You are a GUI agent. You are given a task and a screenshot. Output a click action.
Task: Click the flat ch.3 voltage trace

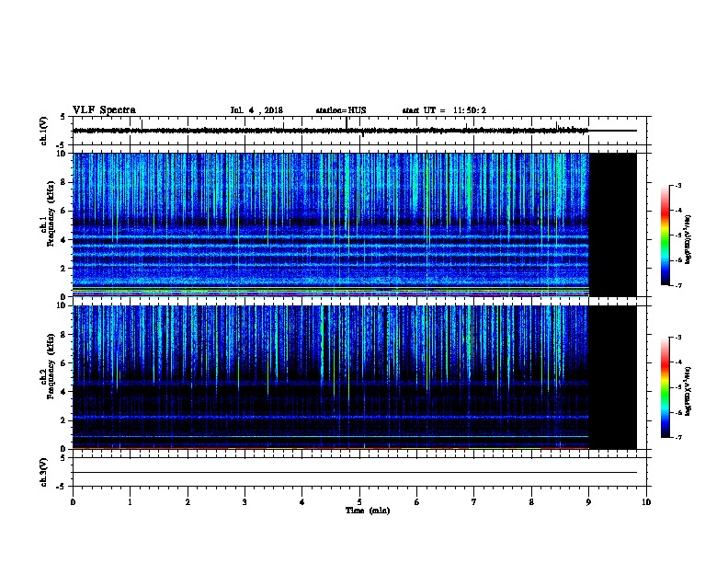click(x=355, y=473)
